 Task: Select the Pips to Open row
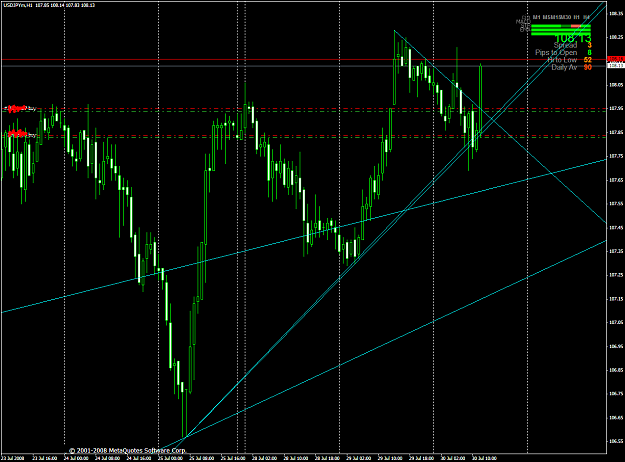coord(563,53)
